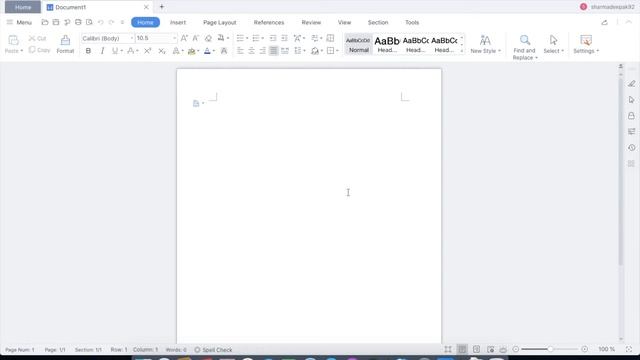Increase paragraph indent
This screenshot has width=640, height=360.
(x=284, y=38)
